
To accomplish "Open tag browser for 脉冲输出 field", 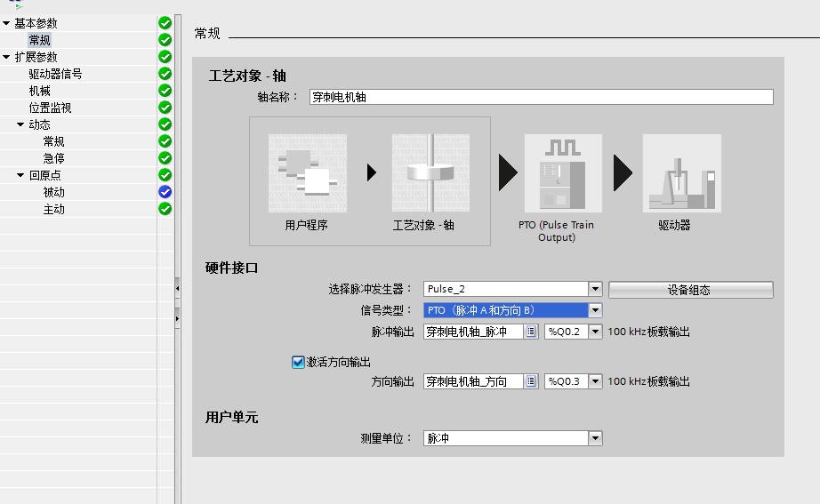I will tap(531, 332).
